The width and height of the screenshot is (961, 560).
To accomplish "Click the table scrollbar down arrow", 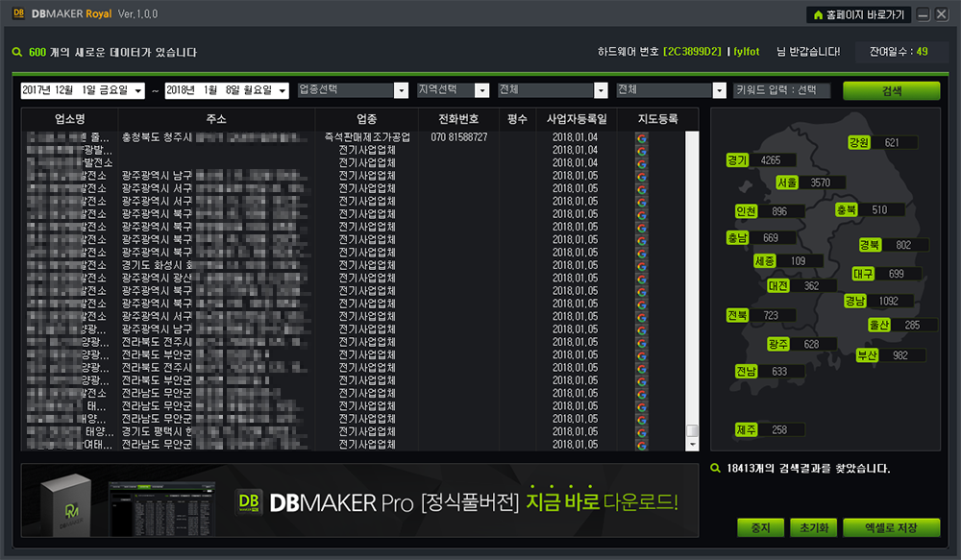I will click(x=693, y=445).
